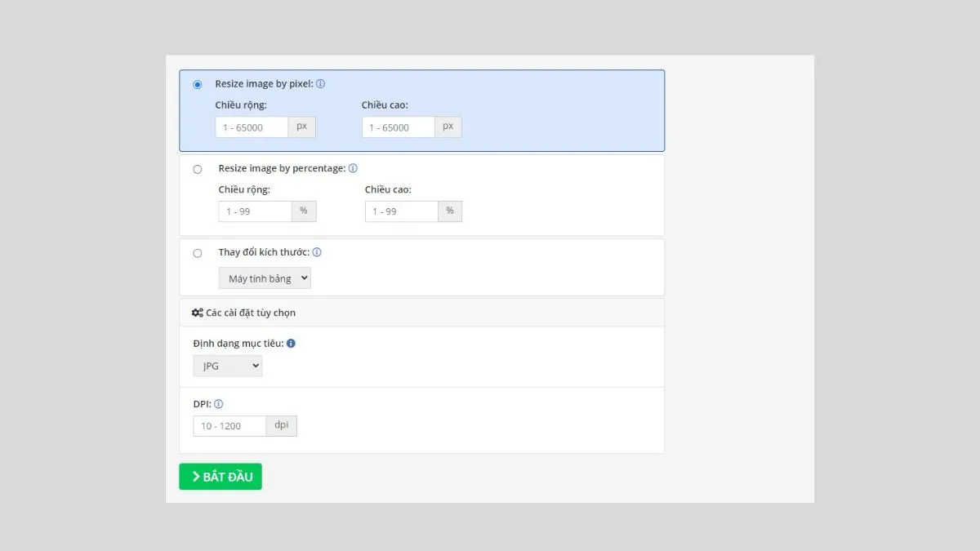Click the pixel Chiều cao input field
The image size is (980, 551).
[x=399, y=127]
